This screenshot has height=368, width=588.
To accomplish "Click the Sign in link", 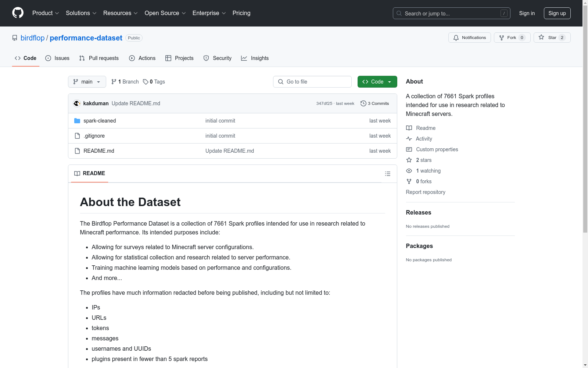I will click(x=527, y=13).
